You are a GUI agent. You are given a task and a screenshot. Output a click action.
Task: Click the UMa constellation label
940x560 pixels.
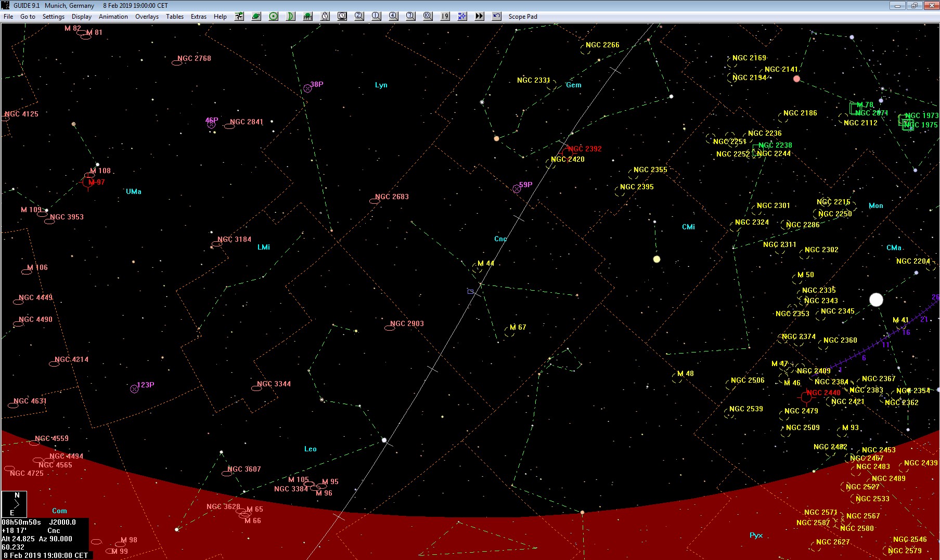pyautogui.click(x=134, y=191)
